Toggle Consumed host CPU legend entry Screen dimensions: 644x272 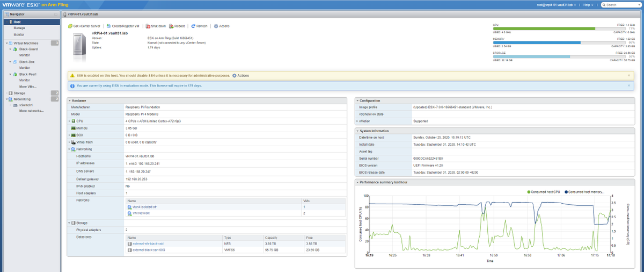click(x=543, y=192)
